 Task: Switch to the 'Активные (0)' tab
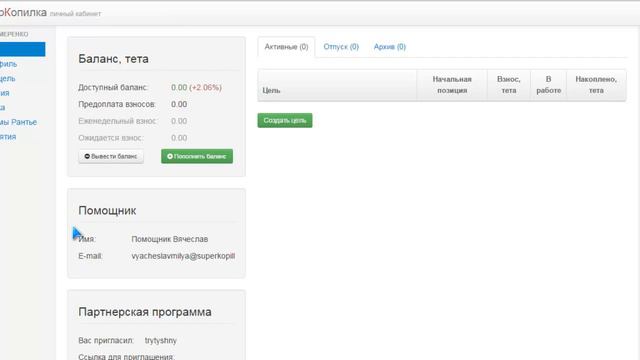(286, 47)
